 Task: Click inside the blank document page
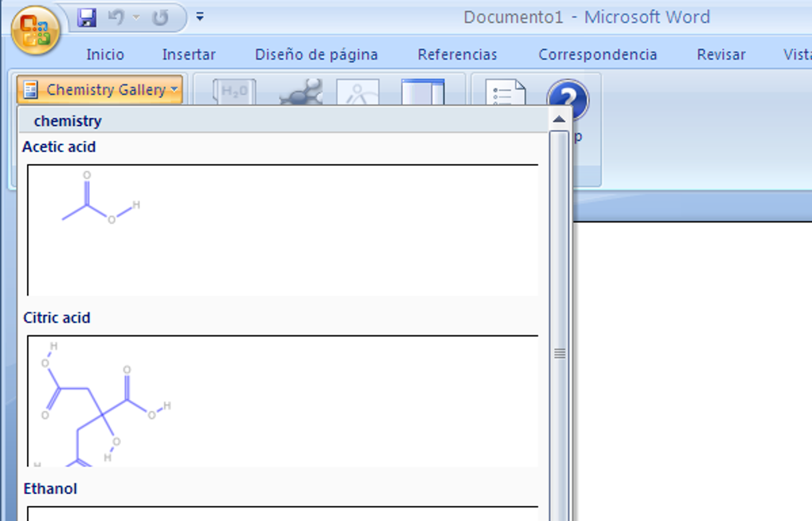(693, 371)
